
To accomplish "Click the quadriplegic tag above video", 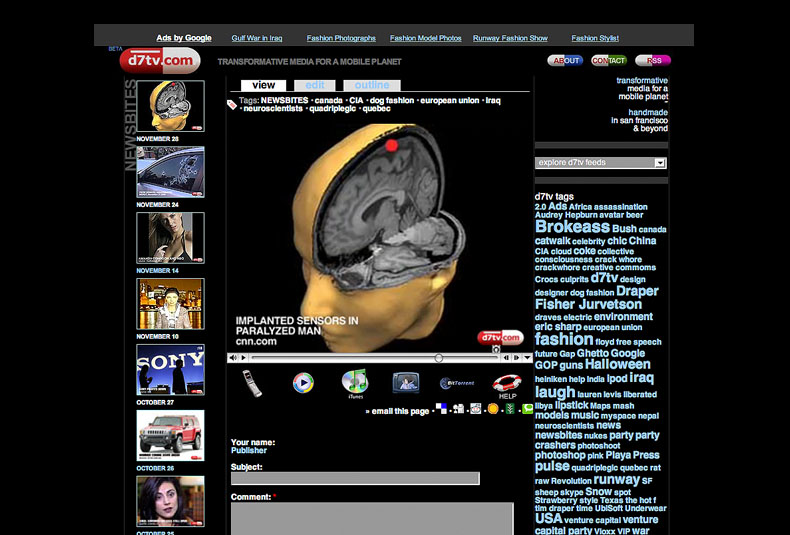I will pos(333,109).
